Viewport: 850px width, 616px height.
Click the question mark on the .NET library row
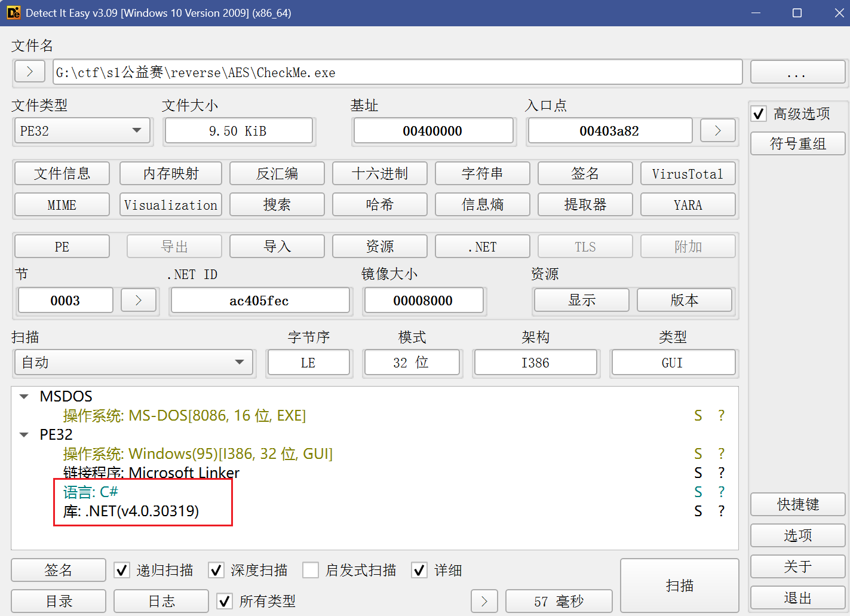[721, 511]
